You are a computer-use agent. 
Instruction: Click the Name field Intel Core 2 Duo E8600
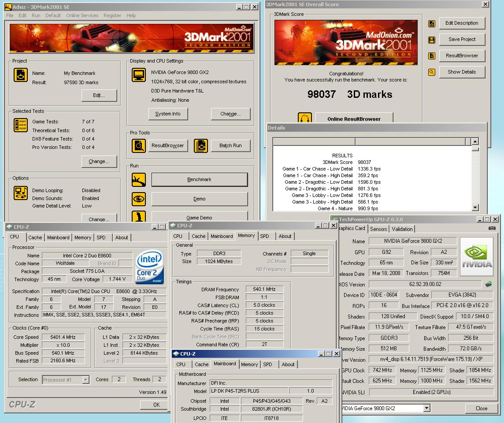coord(87,256)
